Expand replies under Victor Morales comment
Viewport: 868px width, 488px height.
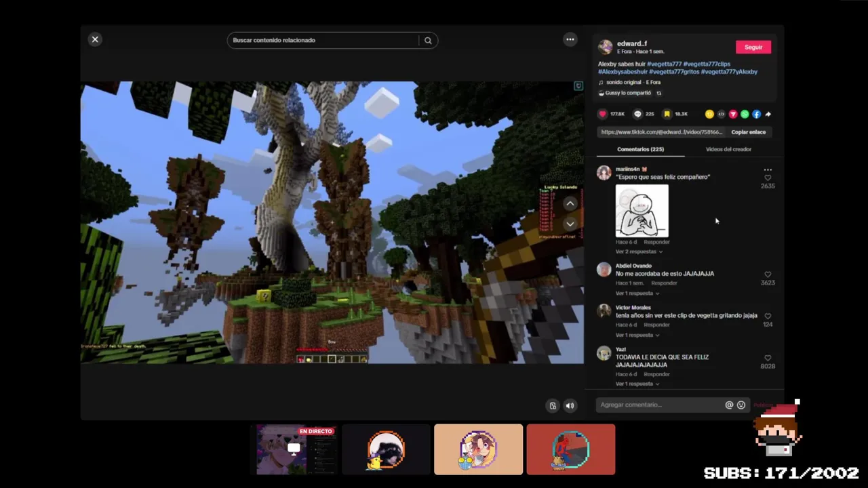pyautogui.click(x=637, y=335)
